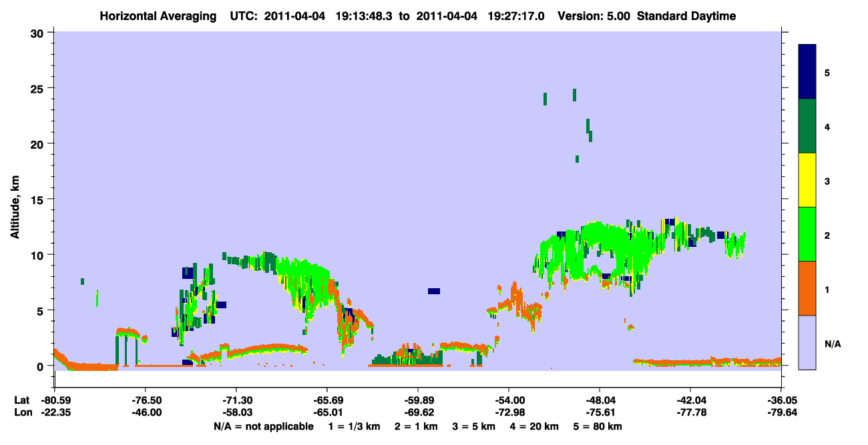
Task: Click the 'N/A = not applicable' legend text
Action: pyautogui.click(x=263, y=426)
